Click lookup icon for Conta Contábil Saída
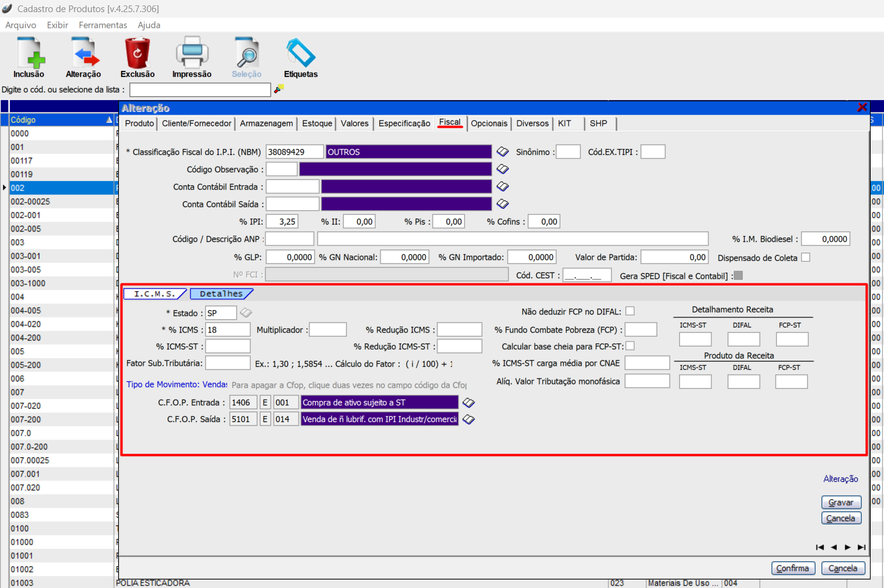 point(503,204)
